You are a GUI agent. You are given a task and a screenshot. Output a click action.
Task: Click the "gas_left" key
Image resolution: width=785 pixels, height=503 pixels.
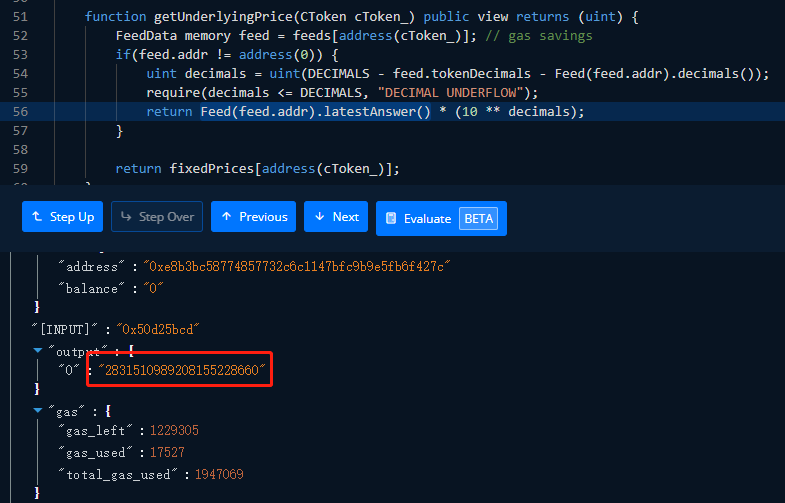tap(95, 430)
